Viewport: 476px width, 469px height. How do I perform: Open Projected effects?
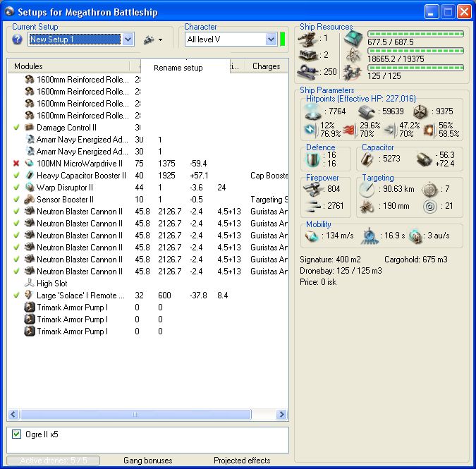pyautogui.click(x=242, y=461)
